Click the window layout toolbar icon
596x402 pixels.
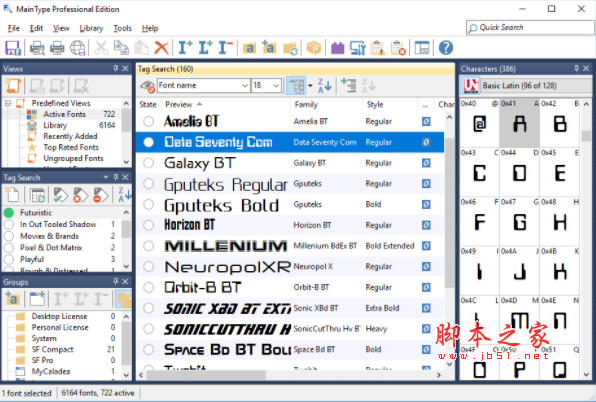[422, 48]
